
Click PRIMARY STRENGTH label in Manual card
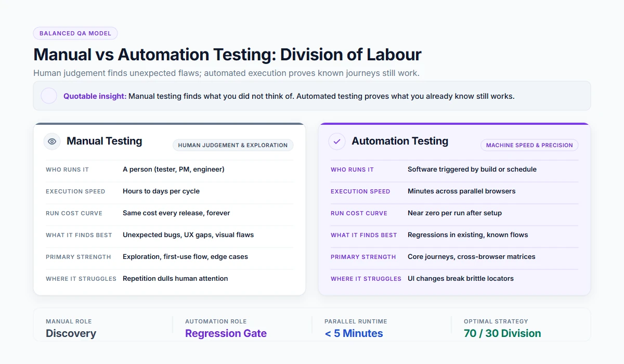79,257
